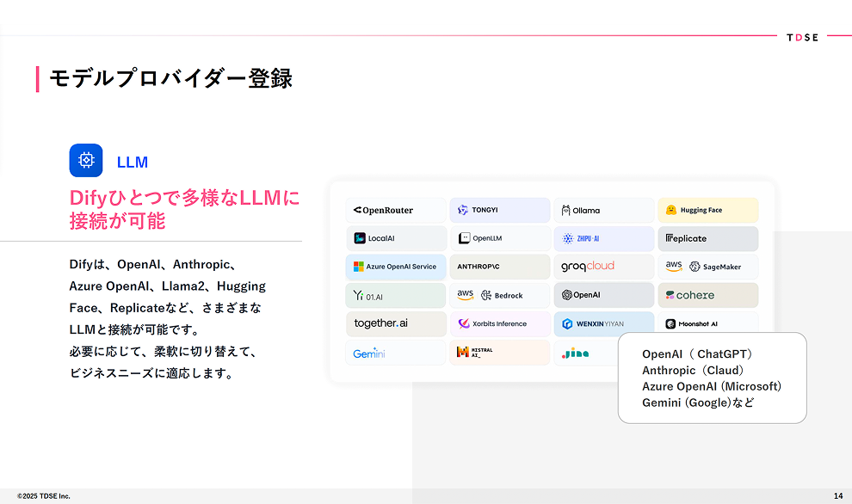
Task: Click the LocalAI provider card
Action: pyautogui.click(x=396, y=238)
